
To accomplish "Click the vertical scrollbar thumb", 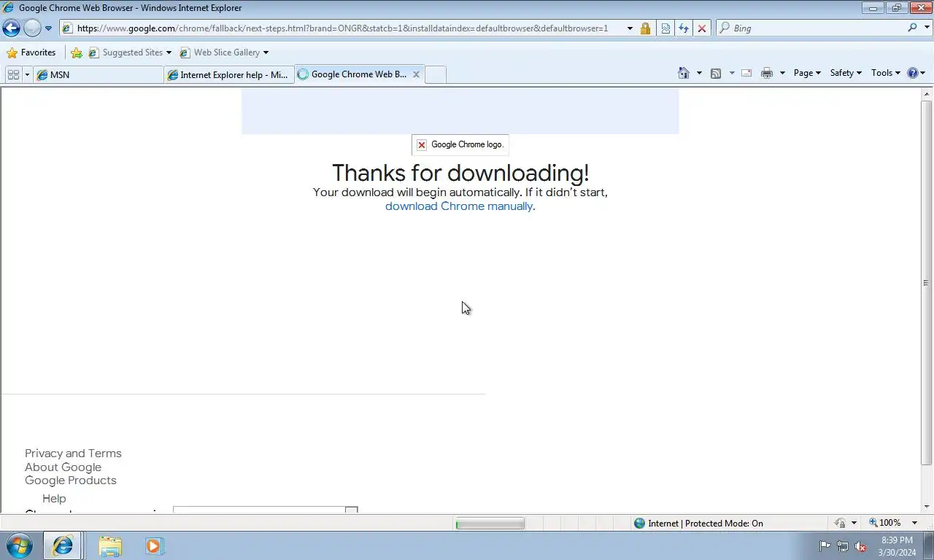I will [927, 283].
